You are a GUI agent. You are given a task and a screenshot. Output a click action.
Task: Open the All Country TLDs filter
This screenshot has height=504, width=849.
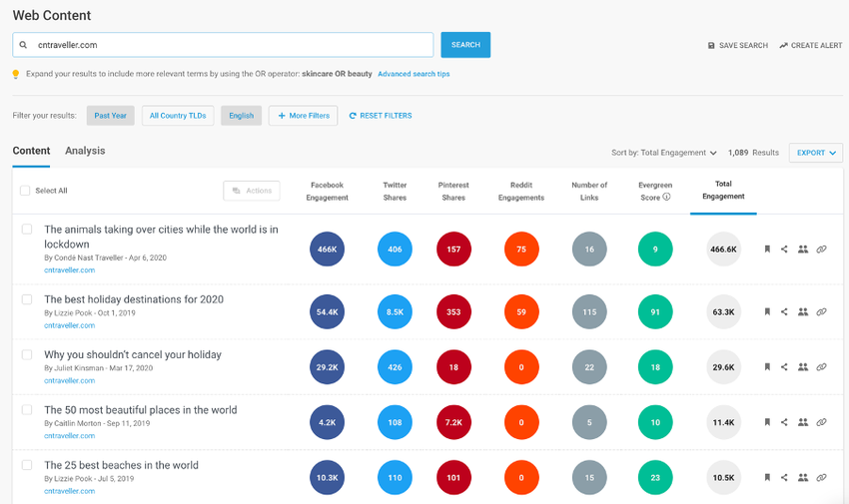[x=178, y=116]
